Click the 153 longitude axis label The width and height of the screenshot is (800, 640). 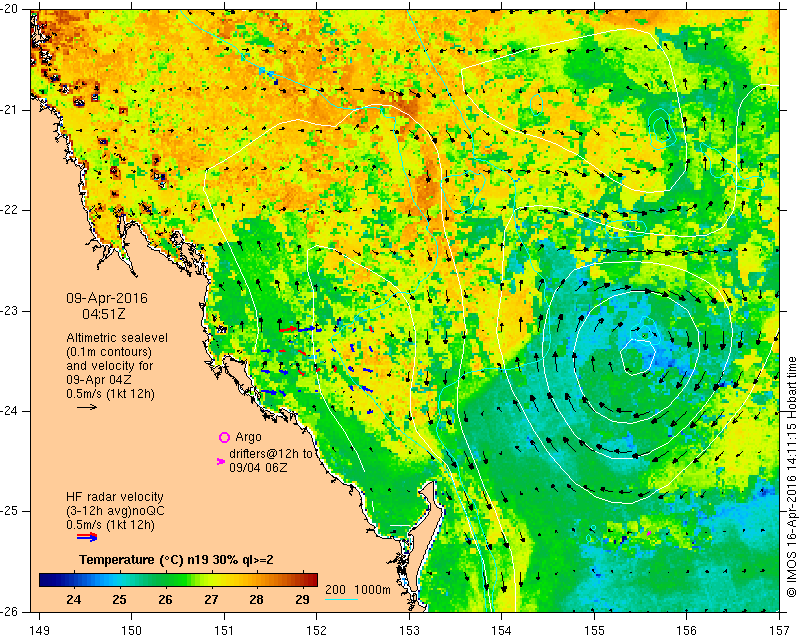(x=409, y=631)
